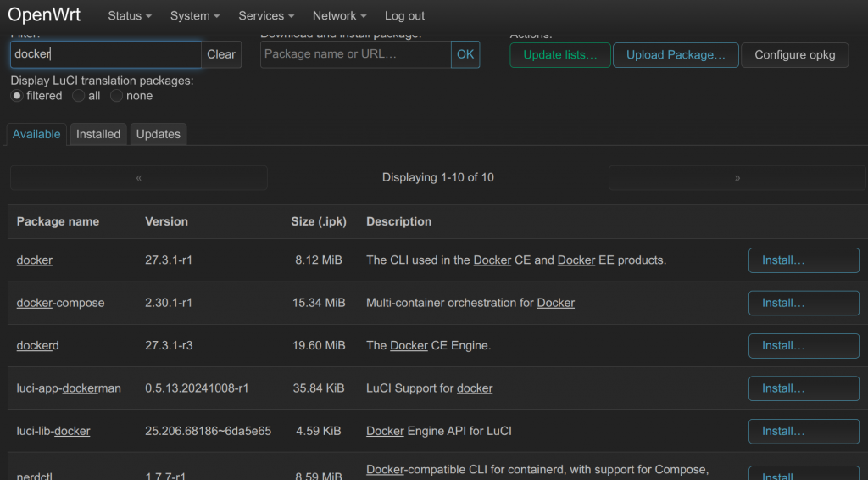Go to next page of packages
This screenshot has width=868, height=480.
tap(737, 178)
